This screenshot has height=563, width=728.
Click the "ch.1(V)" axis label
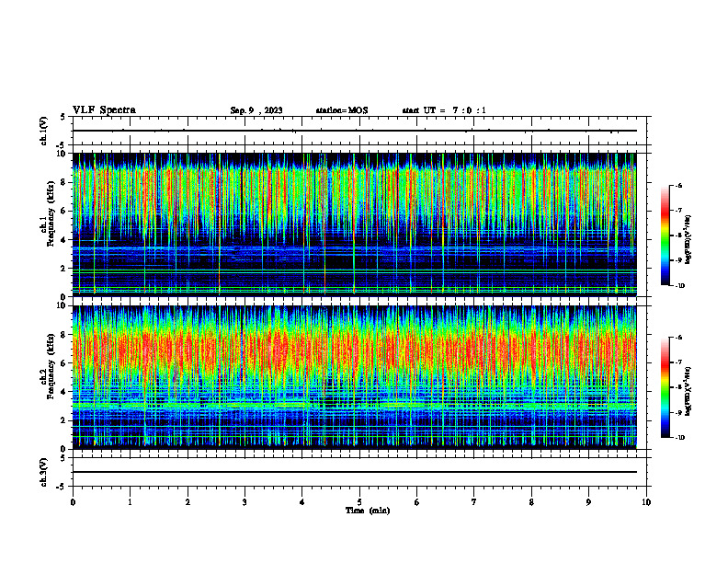coord(43,131)
